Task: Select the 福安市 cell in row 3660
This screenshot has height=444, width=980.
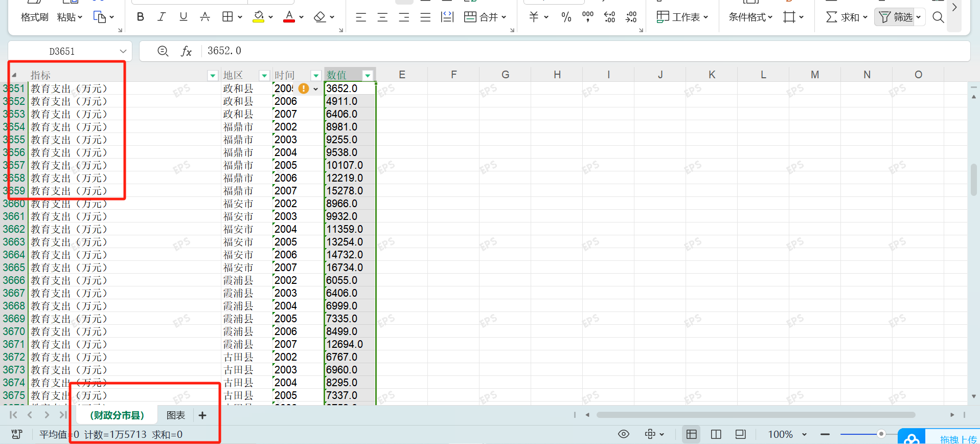Action: point(246,204)
